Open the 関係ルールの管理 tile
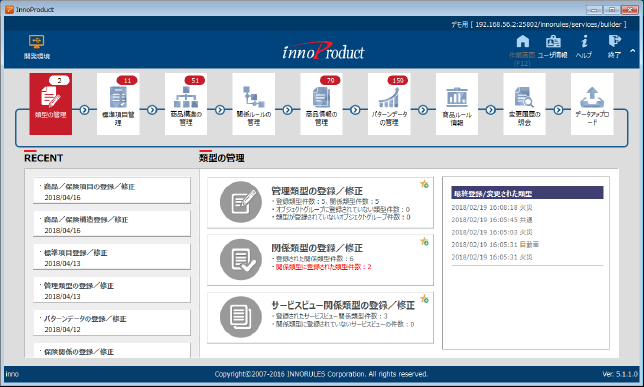The height and width of the screenshot is (387, 644). (x=253, y=104)
